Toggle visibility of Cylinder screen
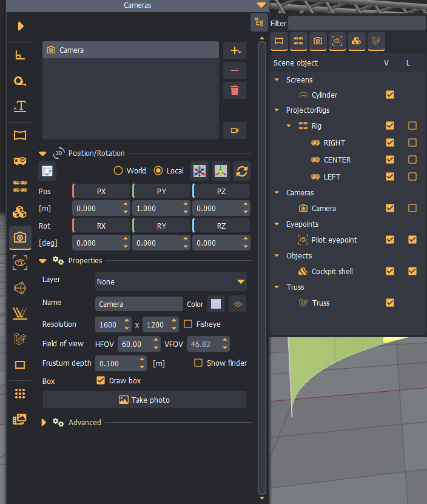The height and width of the screenshot is (504, 427). tap(390, 95)
